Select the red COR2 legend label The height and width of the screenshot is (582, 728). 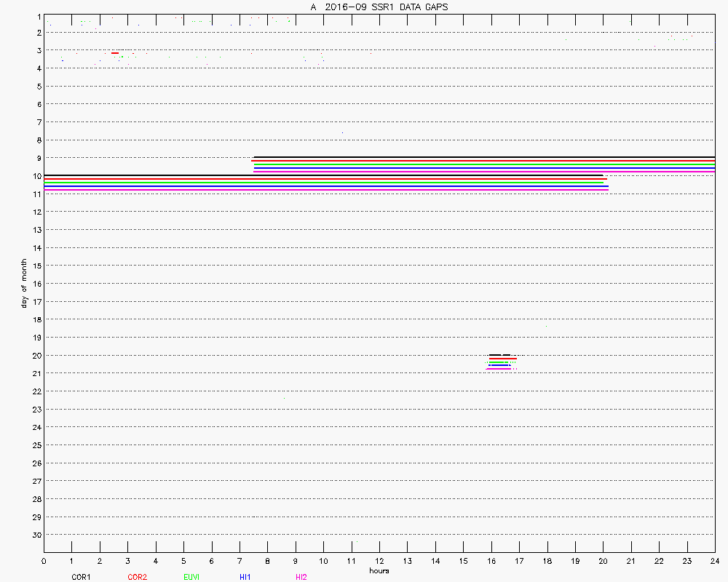pos(137,577)
